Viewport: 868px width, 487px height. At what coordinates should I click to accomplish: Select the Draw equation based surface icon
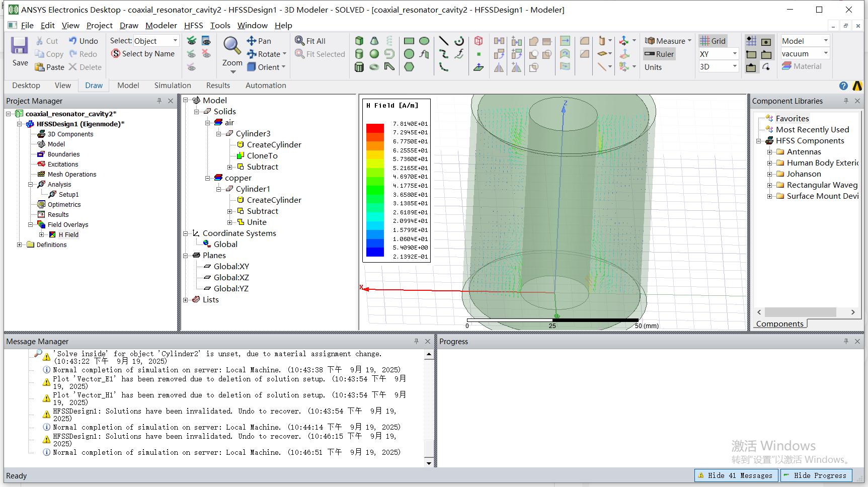[x=424, y=54]
